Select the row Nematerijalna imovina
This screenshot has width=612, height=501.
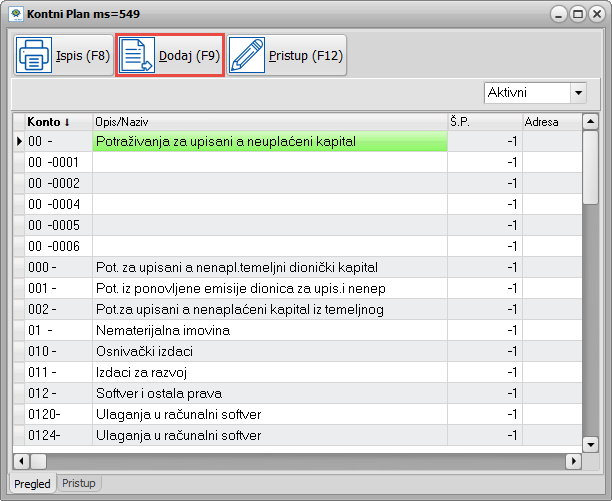(x=163, y=330)
